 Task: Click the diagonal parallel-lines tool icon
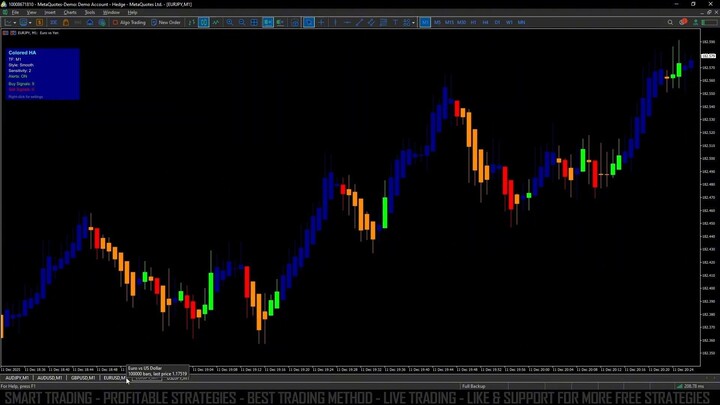[371, 22]
